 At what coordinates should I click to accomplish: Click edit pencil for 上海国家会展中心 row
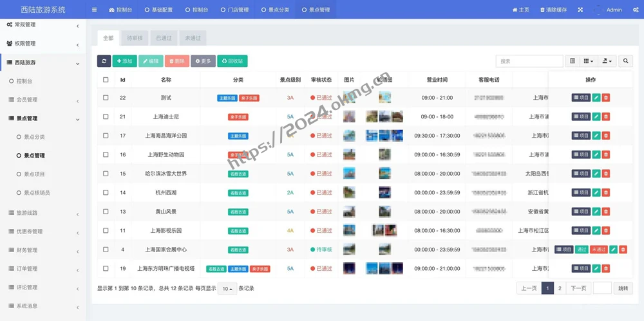(x=614, y=249)
